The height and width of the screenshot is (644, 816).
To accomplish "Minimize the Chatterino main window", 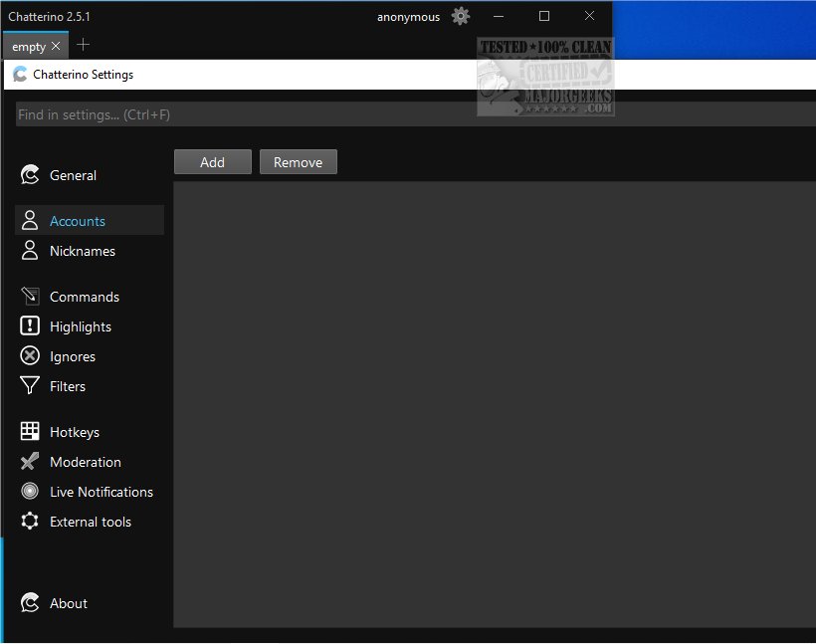I will click(499, 16).
